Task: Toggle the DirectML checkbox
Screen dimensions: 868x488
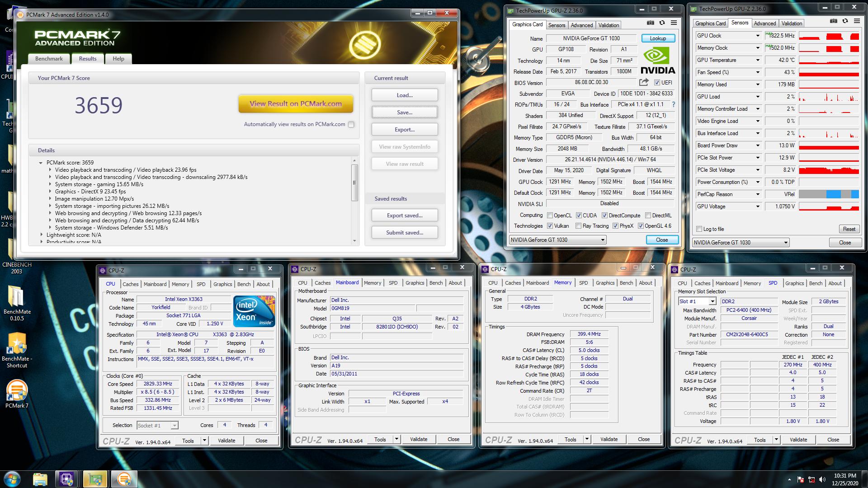Action: (648, 216)
